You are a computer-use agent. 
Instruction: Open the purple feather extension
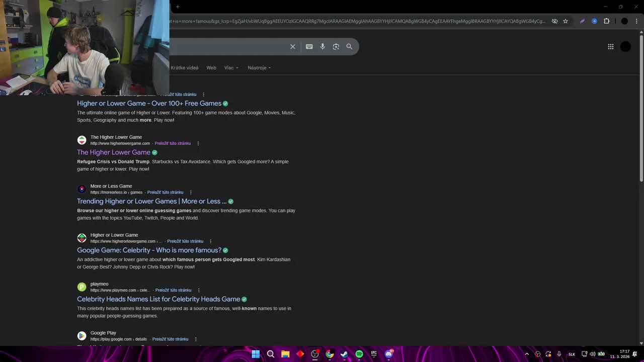tap(582, 21)
